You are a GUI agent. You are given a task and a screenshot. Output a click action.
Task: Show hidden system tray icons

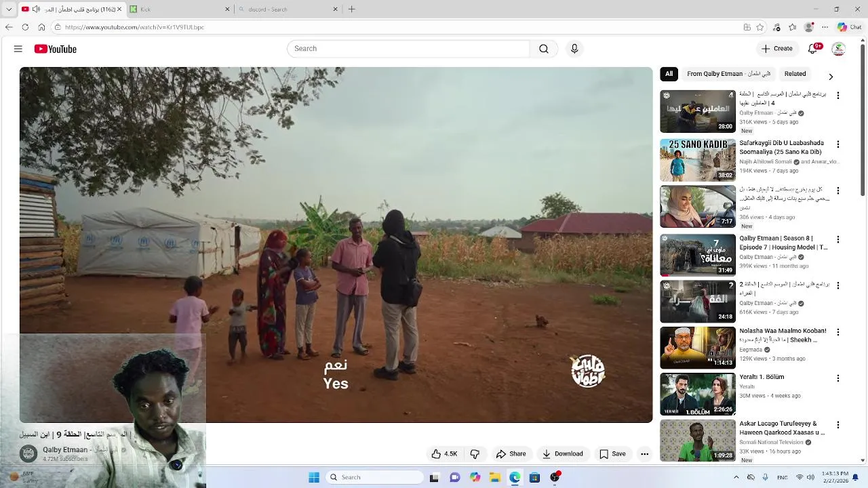pyautogui.click(x=736, y=477)
